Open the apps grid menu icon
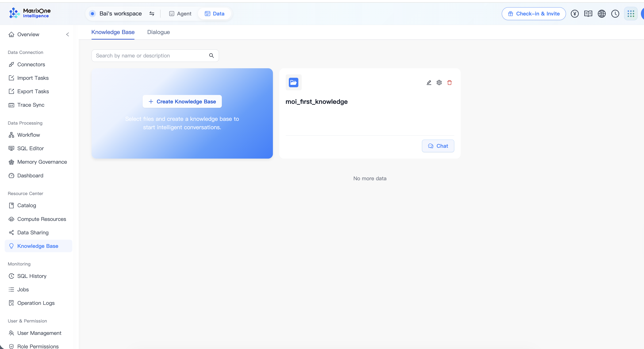Viewport: 644px width, 349px height. (x=631, y=13)
